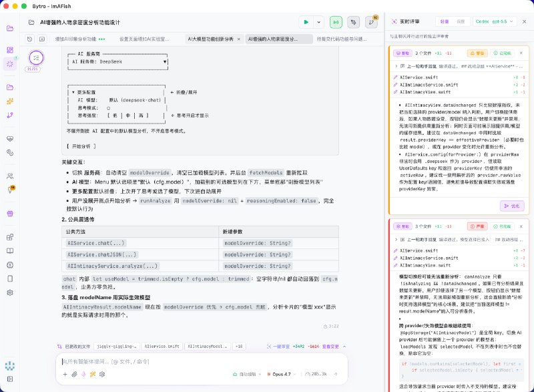Click the red 严重 badge
Screen dimensions: 534x392
[x=477, y=226]
